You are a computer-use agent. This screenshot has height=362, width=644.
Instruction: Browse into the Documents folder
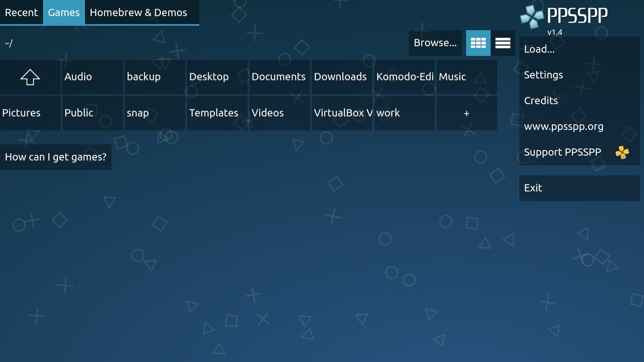tap(279, 77)
